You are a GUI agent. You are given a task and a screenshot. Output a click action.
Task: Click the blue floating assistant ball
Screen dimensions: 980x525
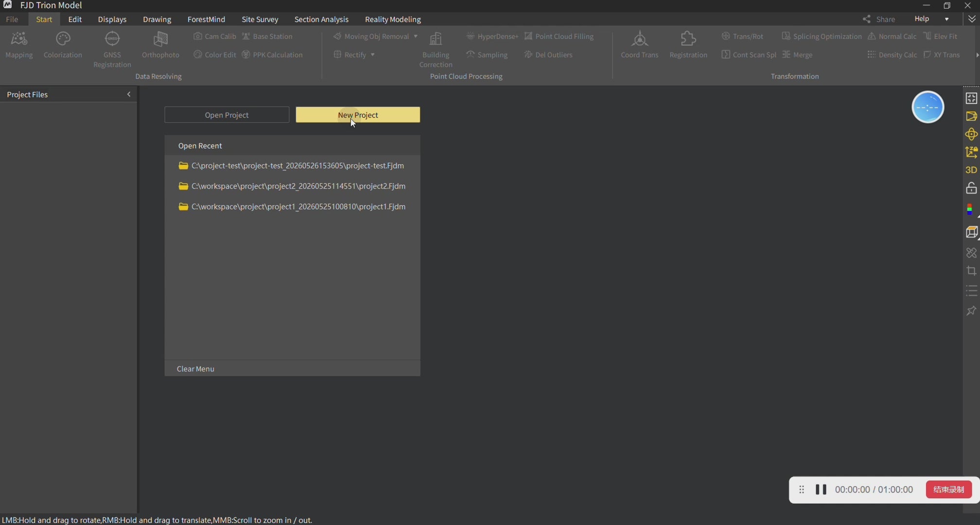pyautogui.click(x=927, y=107)
